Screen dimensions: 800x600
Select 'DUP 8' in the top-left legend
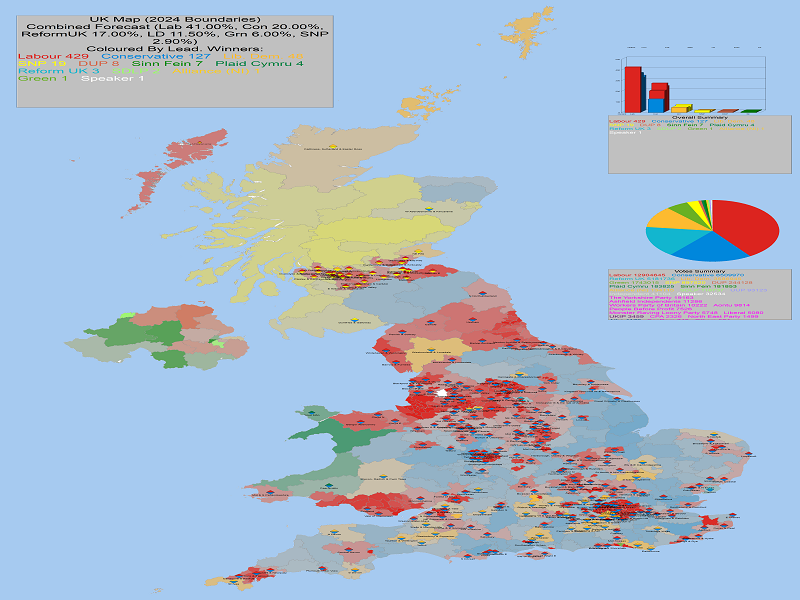99,63
